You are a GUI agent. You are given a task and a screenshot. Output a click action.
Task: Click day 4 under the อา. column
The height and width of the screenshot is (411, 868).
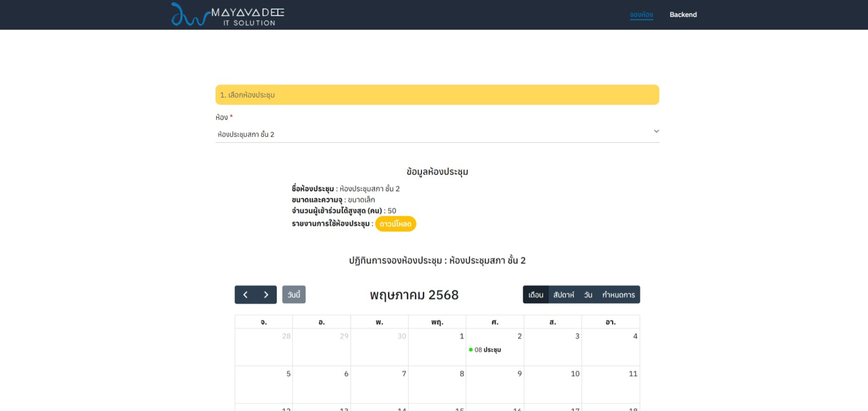[x=635, y=337]
